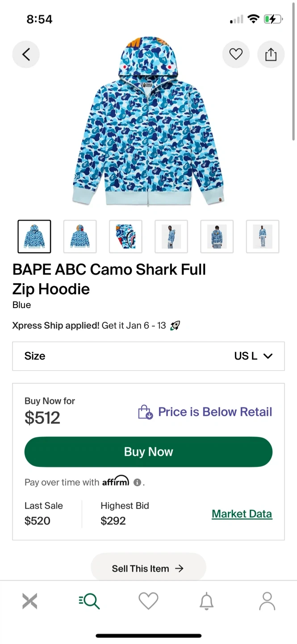Select second hoodie thumbnail with orange hood
The height and width of the screenshot is (644, 297).
(x=80, y=237)
